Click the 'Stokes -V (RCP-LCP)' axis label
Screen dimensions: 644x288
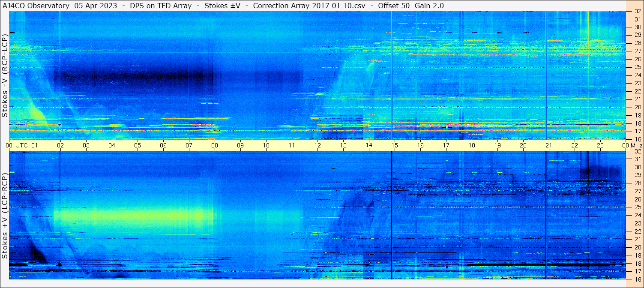(x=5, y=76)
